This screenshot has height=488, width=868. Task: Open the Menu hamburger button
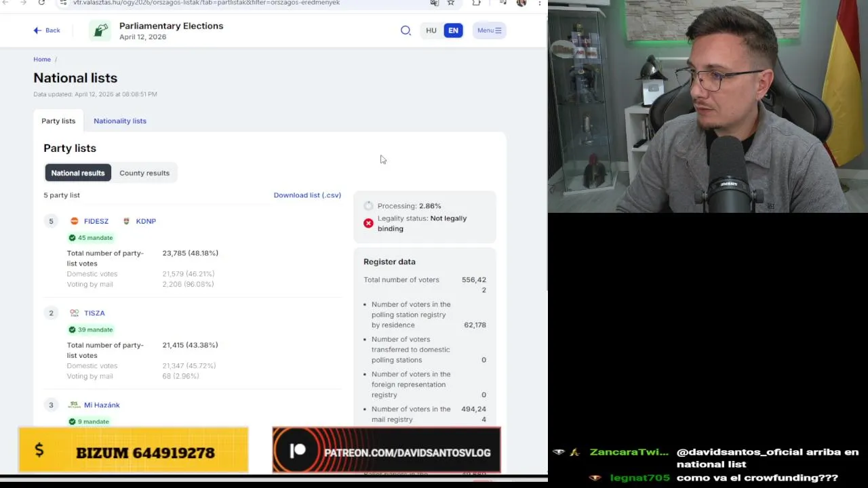click(489, 30)
